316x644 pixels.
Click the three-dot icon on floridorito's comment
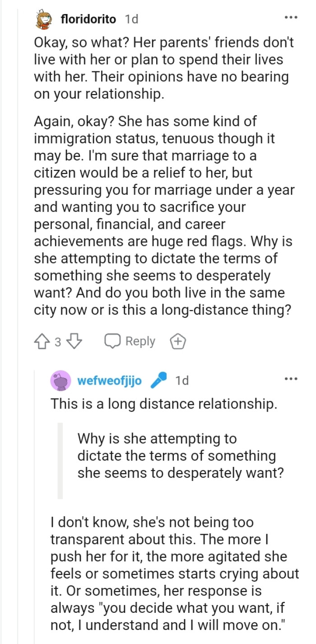291,17
